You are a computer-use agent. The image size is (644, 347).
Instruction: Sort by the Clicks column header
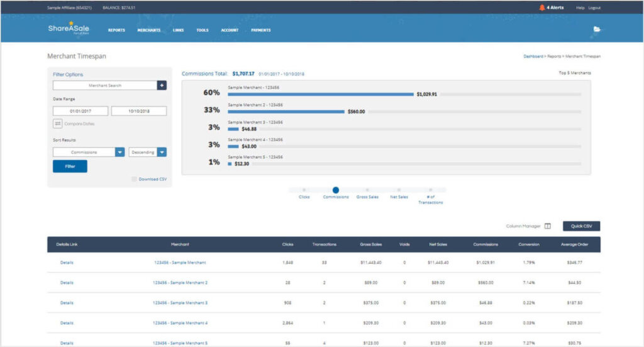click(287, 244)
